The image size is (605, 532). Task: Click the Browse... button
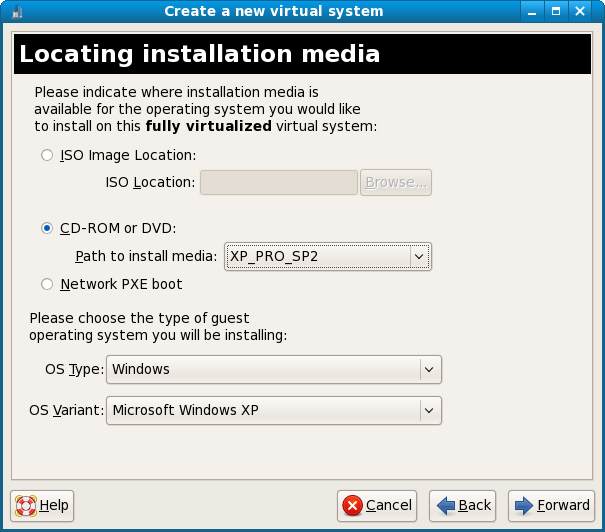[396, 182]
